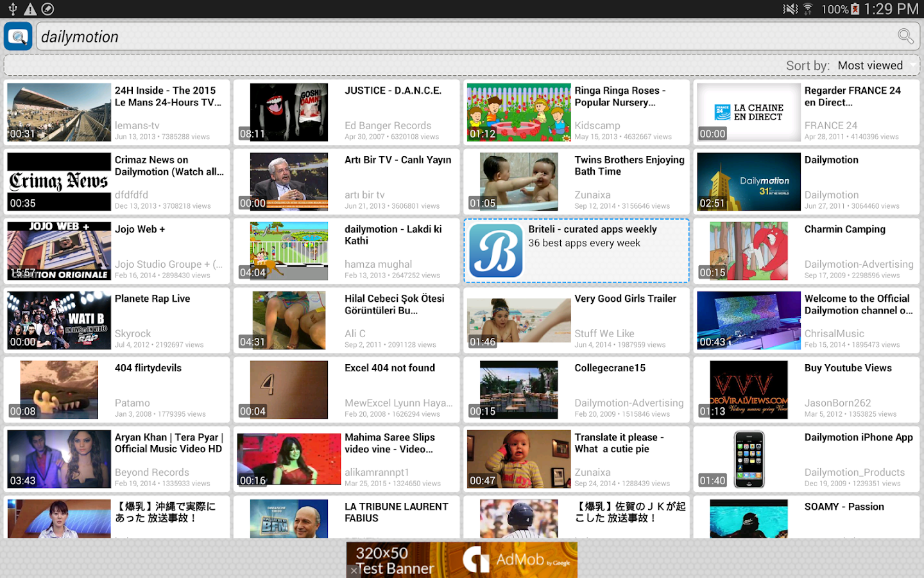Tap the MewExcel Lyunn Haya channel name
The width and height of the screenshot is (924, 578).
click(398, 403)
